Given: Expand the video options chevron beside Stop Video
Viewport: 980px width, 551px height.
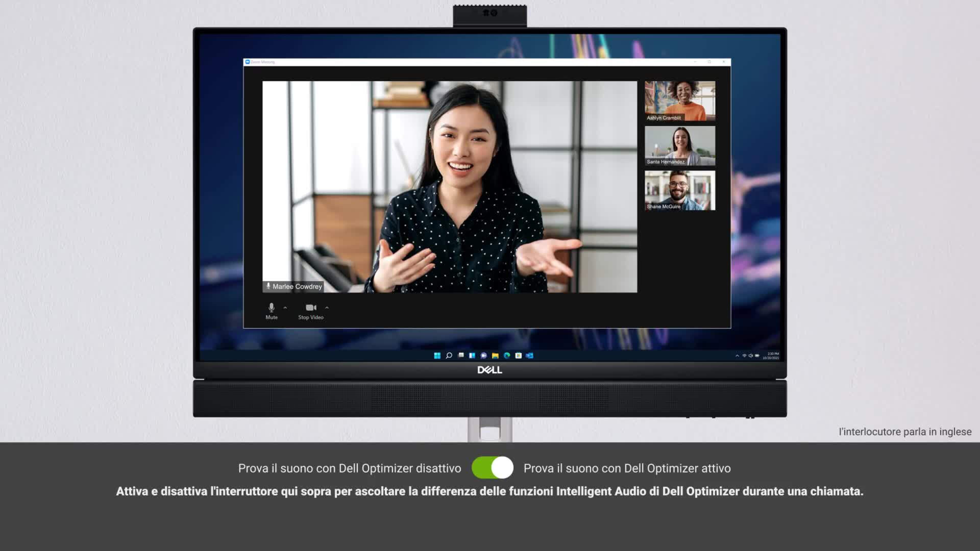Looking at the screenshot, I should (x=327, y=308).
